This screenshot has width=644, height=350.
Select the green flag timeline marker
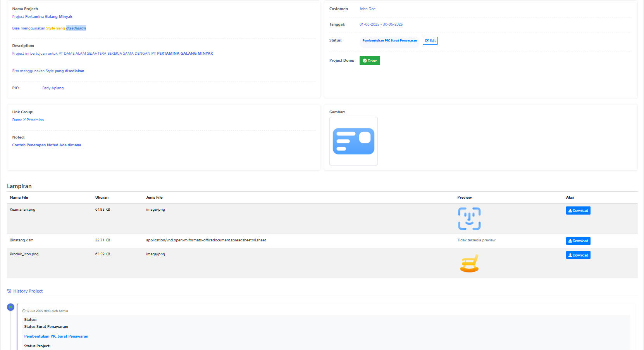(11, 307)
